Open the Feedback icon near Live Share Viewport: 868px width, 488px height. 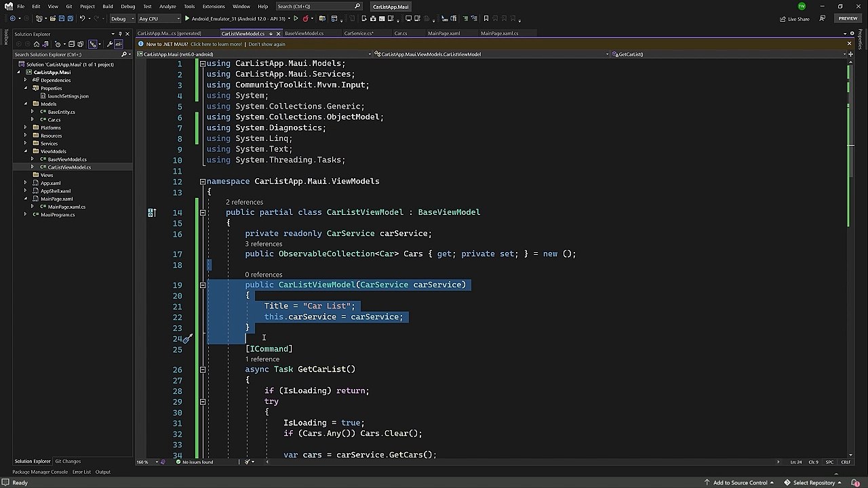pos(822,18)
